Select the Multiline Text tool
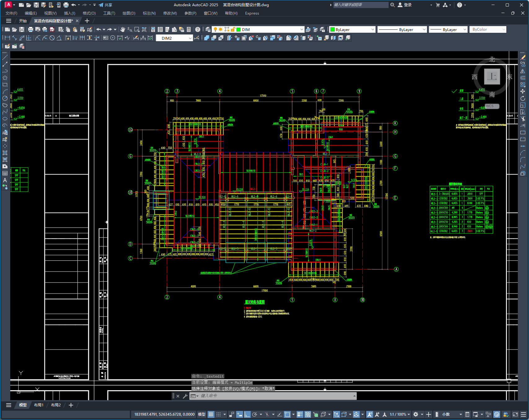 click(x=5, y=180)
